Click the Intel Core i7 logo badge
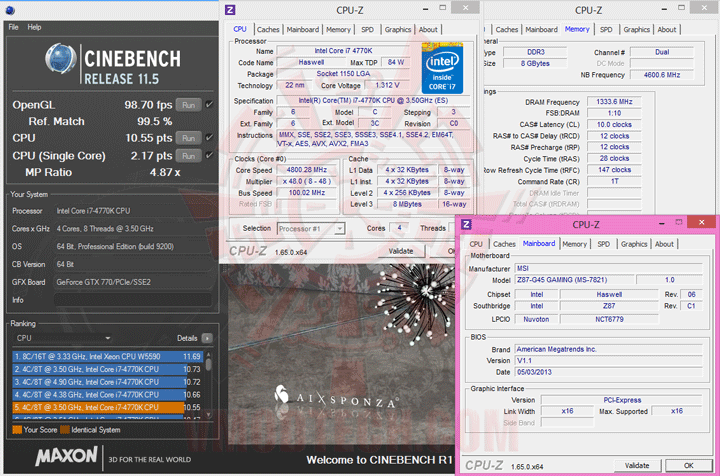Screen dimensions: 720x476 [442, 68]
